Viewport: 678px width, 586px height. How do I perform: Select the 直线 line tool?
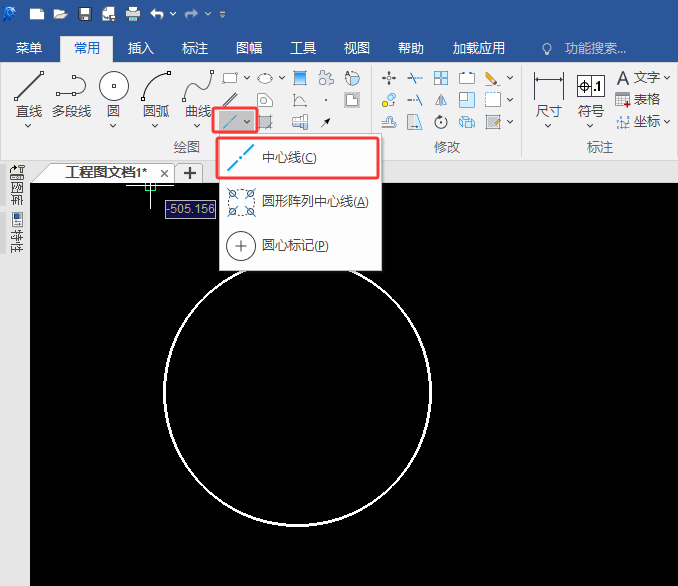click(29, 95)
